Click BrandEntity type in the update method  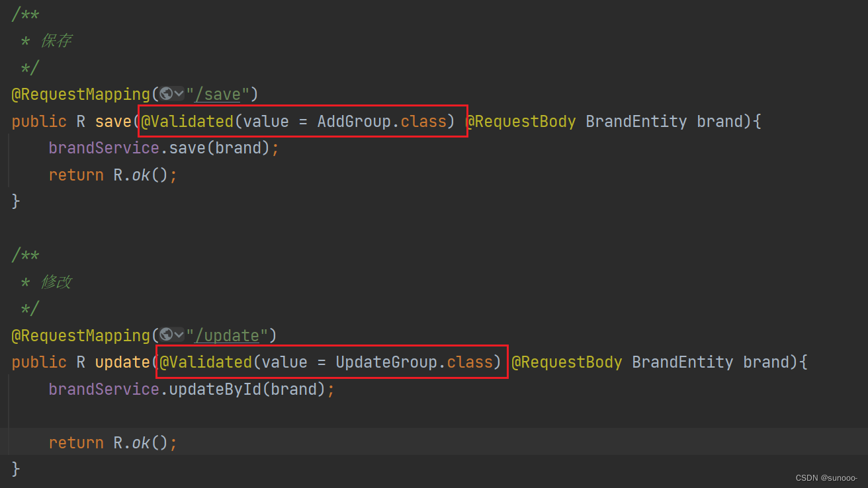point(683,362)
